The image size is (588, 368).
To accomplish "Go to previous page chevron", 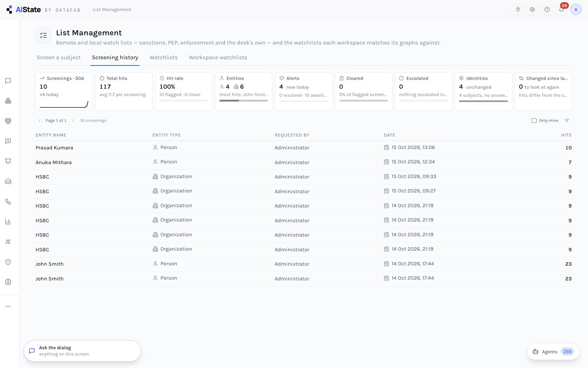I will pos(40,121).
